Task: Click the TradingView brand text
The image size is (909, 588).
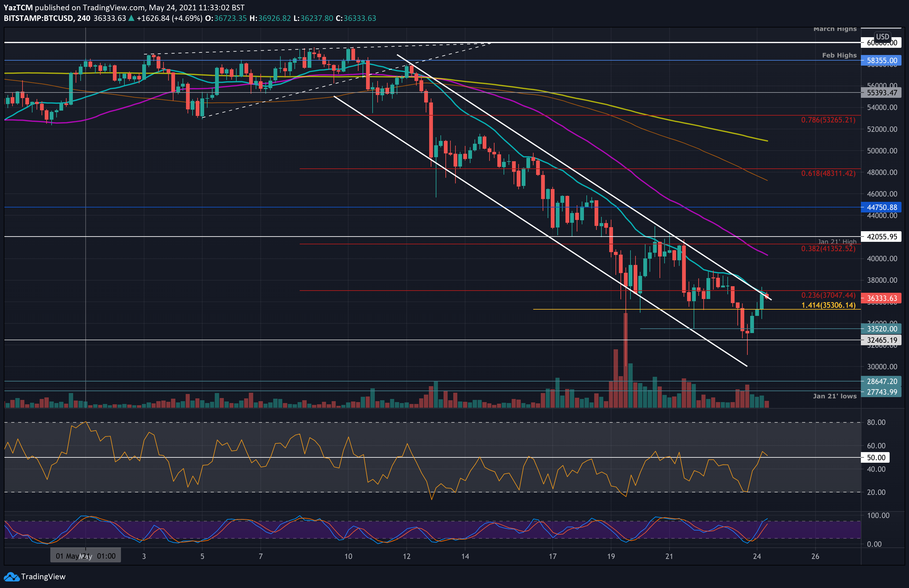Action: 43,576
